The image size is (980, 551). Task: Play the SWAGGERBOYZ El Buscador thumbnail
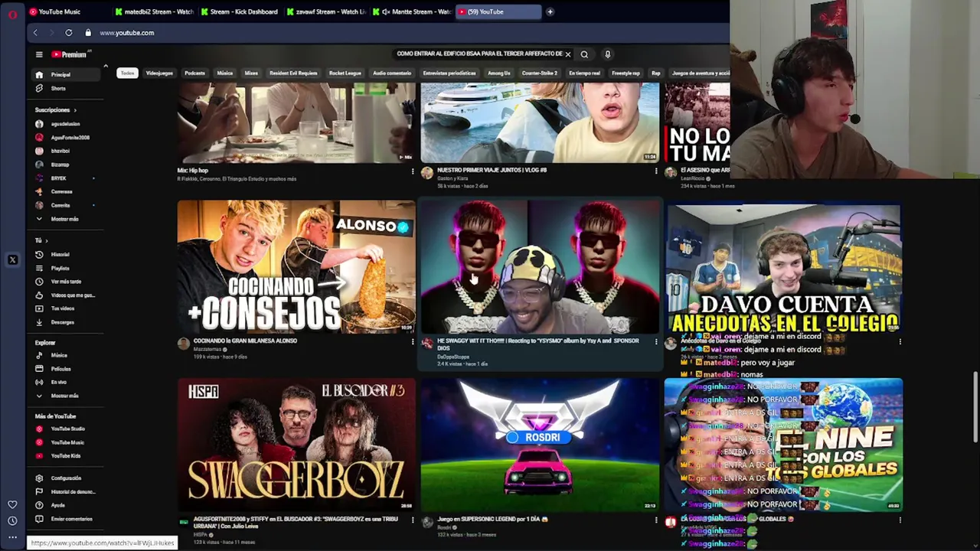(x=296, y=445)
